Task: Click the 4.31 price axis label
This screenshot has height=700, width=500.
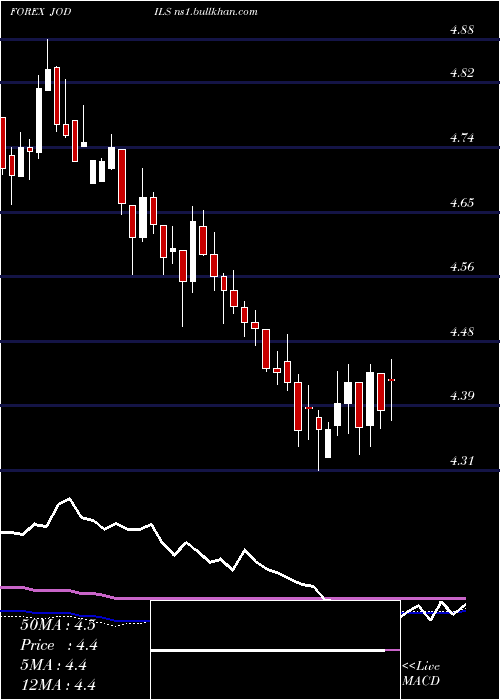Action: click(x=462, y=461)
